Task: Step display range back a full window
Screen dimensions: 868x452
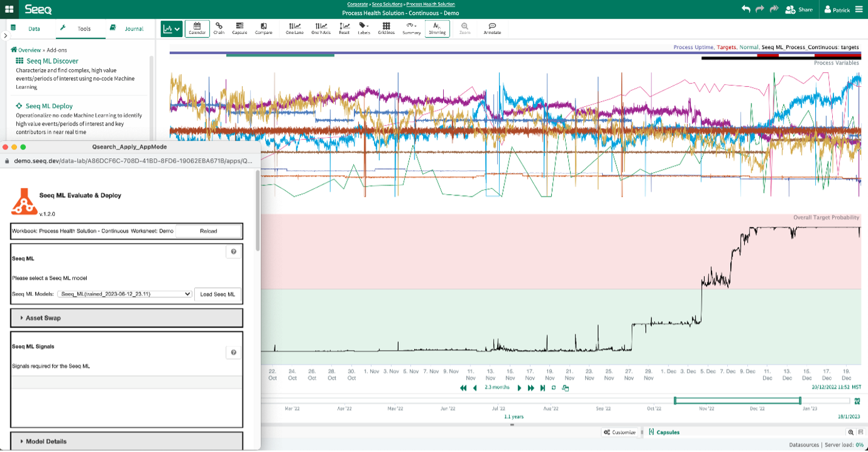Action: tap(463, 388)
